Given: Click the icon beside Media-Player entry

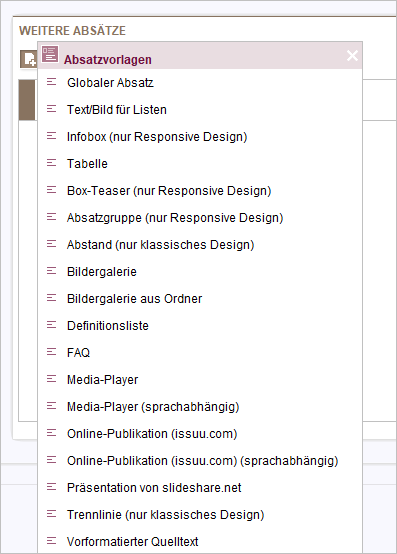Looking at the screenshot, I should (52, 379).
